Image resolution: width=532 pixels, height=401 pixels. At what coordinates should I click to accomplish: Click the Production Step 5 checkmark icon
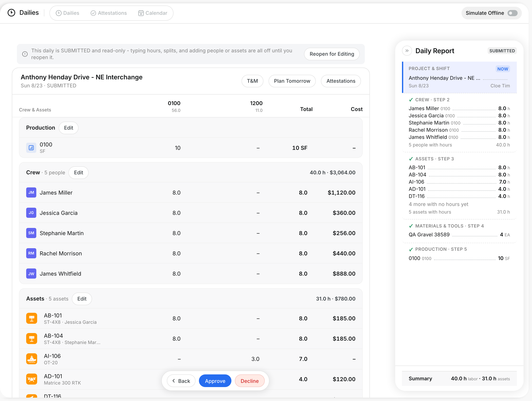pyautogui.click(x=411, y=249)
